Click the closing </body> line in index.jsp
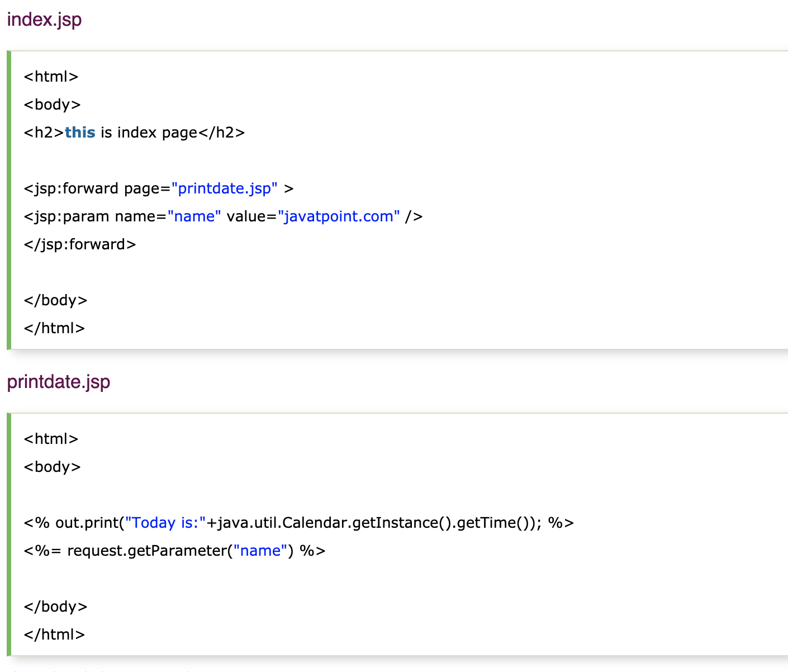The image size is (788, 672). tap(56, 300)
